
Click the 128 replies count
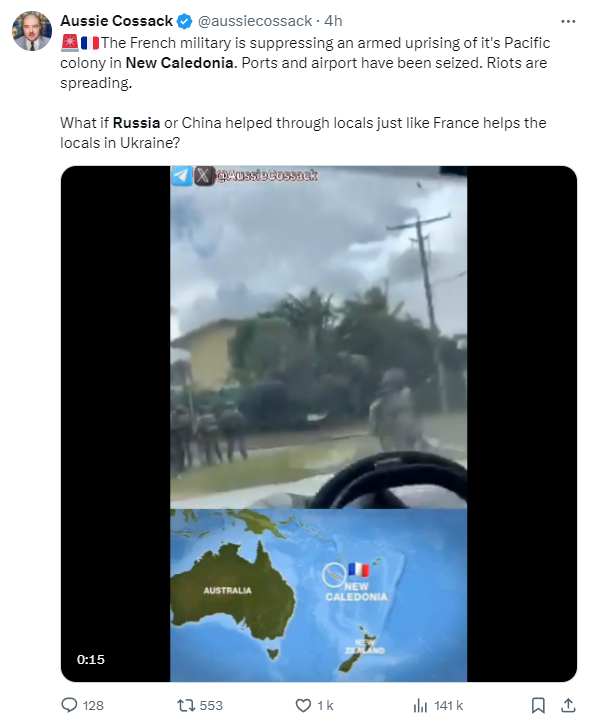[x=93, y=706]
